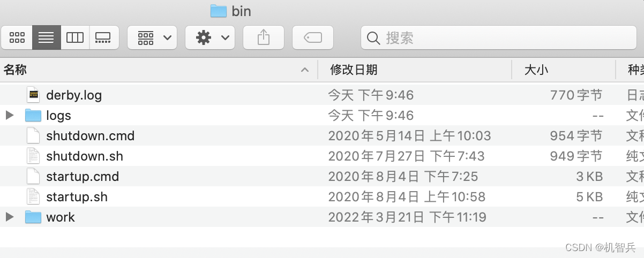The height and width of the screenshot is (258, 644).
Task: Expand the work folder disclosure triangle
Action: click(x=9, y=217)
